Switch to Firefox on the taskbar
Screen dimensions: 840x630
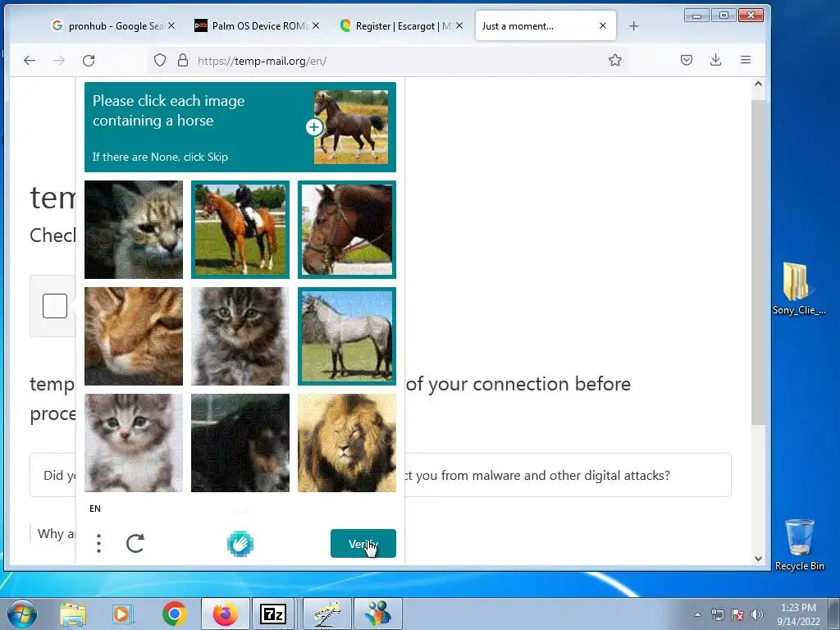point(225,614)
